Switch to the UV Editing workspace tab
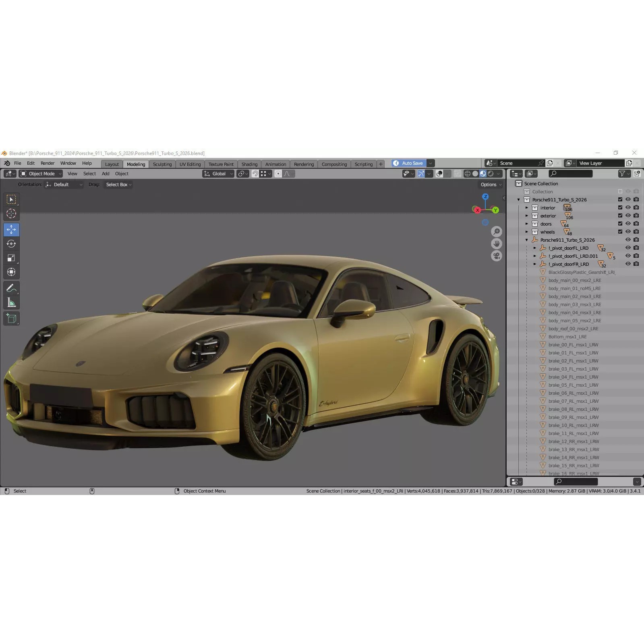 [x=190, y=164]
